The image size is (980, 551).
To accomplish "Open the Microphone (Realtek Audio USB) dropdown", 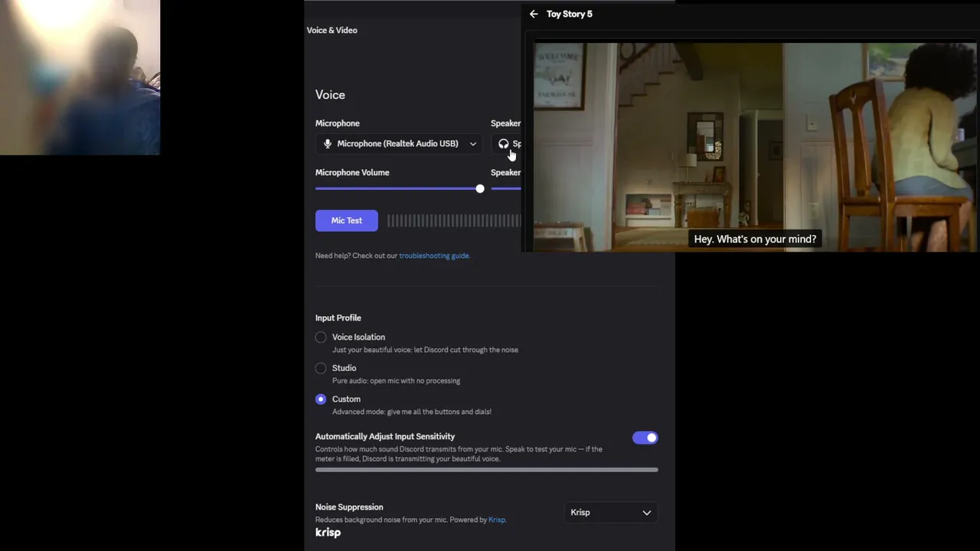I will pos(399,144).
